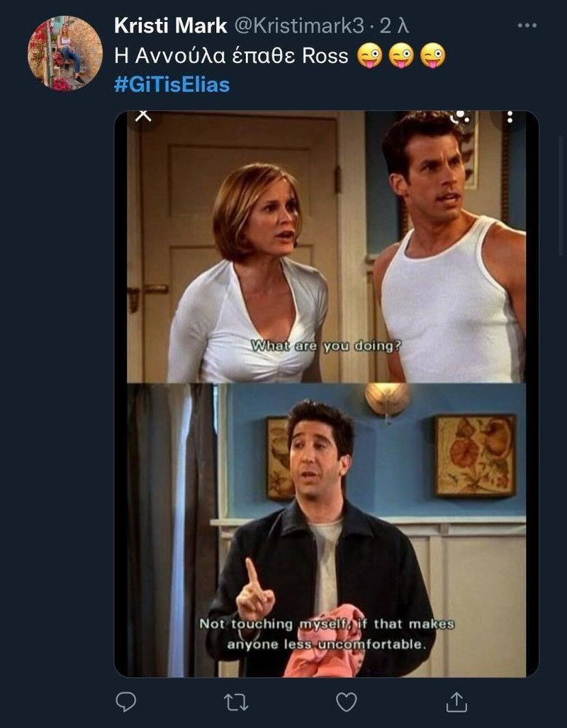Image resolution: width=567 pixels, height=728 pixels.
Task: Click the middle winking tongue emoji
Action: click(x=401, y=56)
